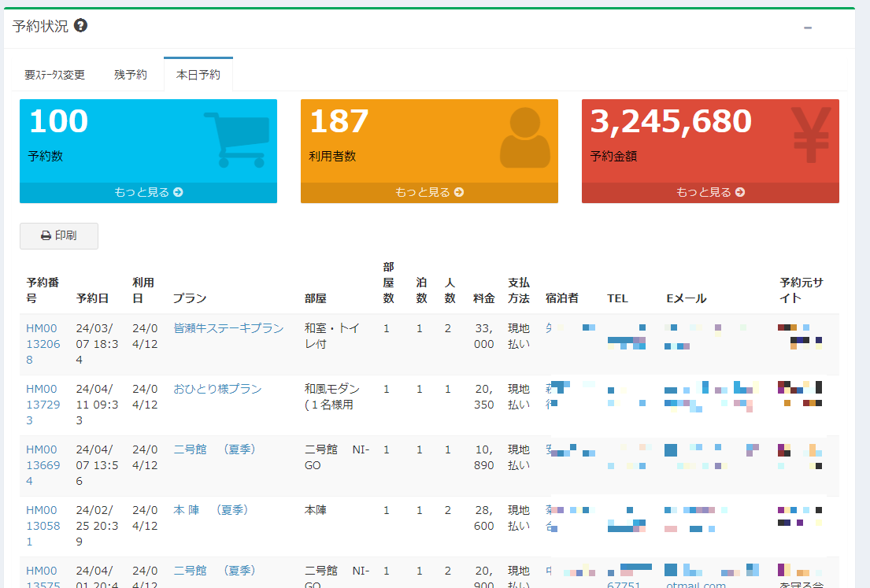Open もっと見る under 利用者数
This screenshot has height=588, width=870.
coord(429,193)
